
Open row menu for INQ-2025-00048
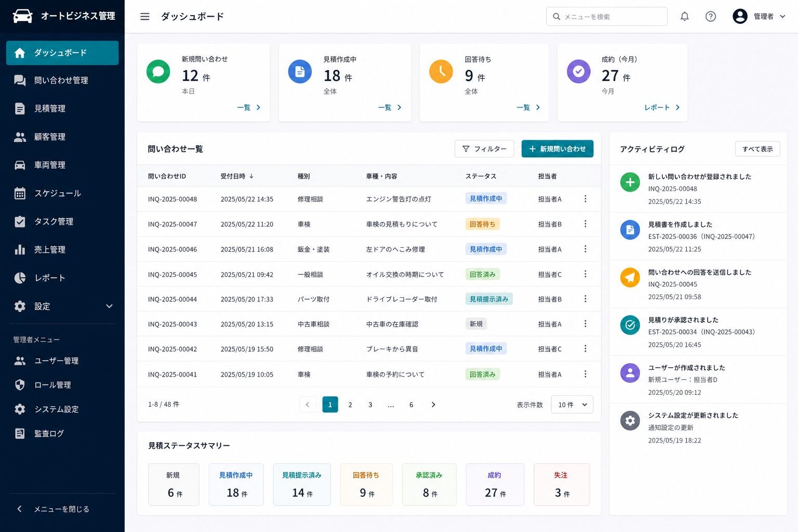coord(586,199)
